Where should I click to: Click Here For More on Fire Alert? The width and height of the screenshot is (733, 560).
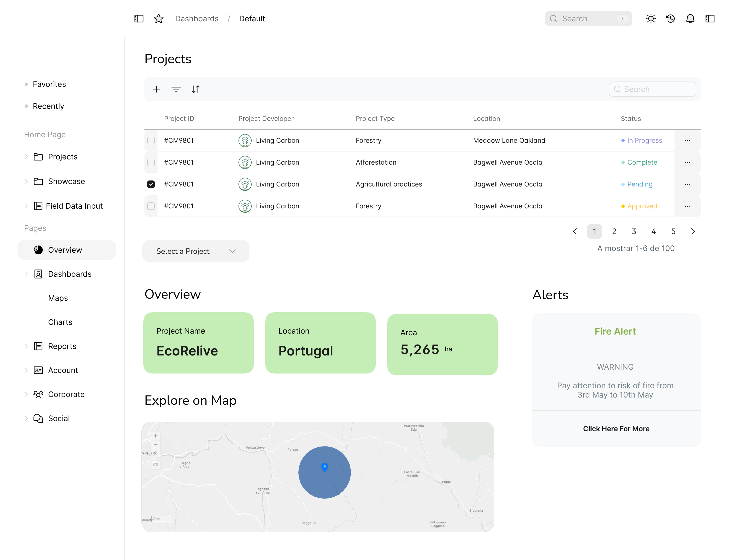click(616, 429)
